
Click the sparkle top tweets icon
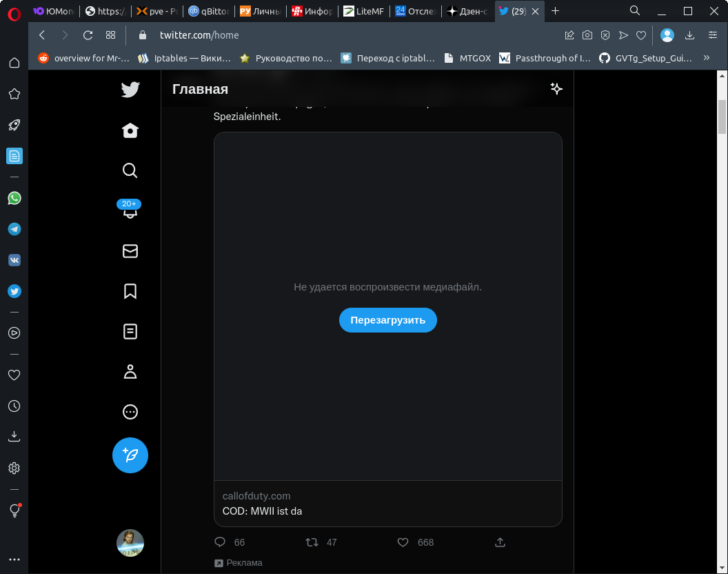556,89
